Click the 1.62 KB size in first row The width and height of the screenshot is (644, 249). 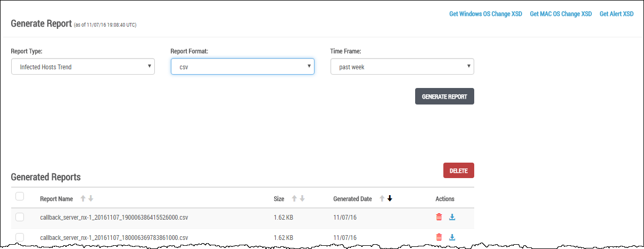point(284,217)
